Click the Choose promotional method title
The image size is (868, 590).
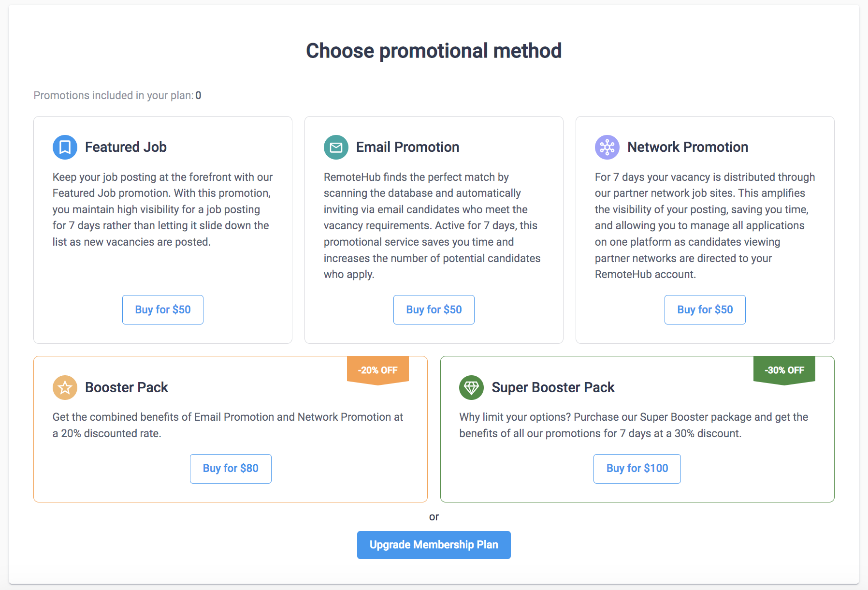434,51
